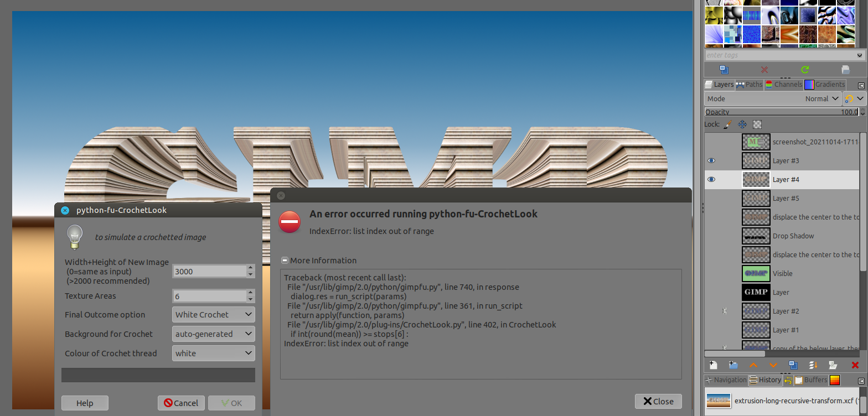Open the Colour of Crochet thread dropdown

214,353
